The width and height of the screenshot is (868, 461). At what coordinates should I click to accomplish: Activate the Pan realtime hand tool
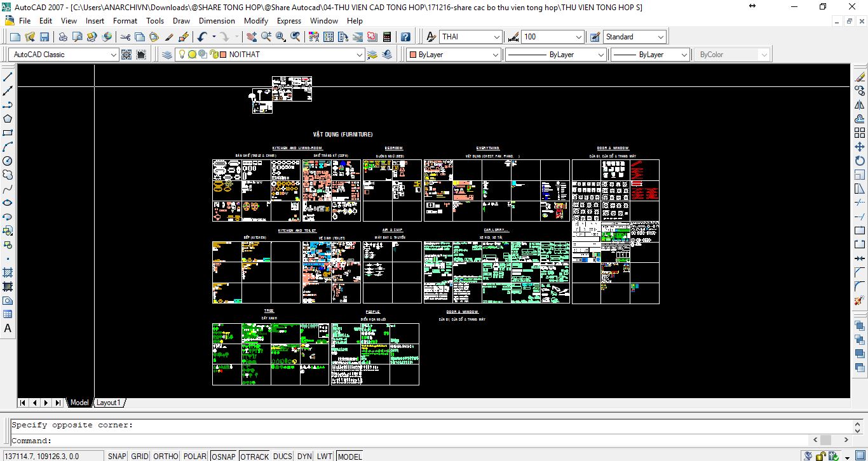pos(252,37)
